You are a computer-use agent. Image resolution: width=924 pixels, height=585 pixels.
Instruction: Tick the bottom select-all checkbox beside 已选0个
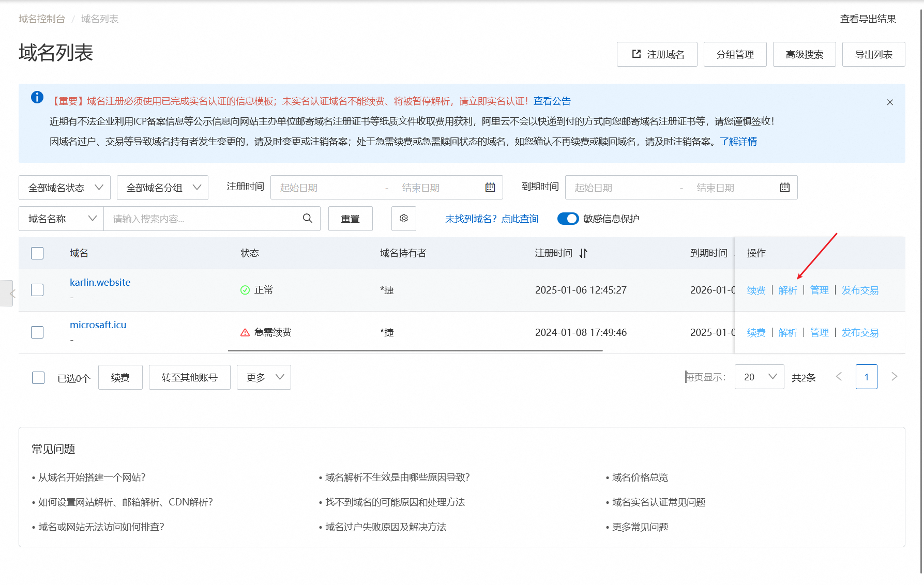tap(38, 378)
